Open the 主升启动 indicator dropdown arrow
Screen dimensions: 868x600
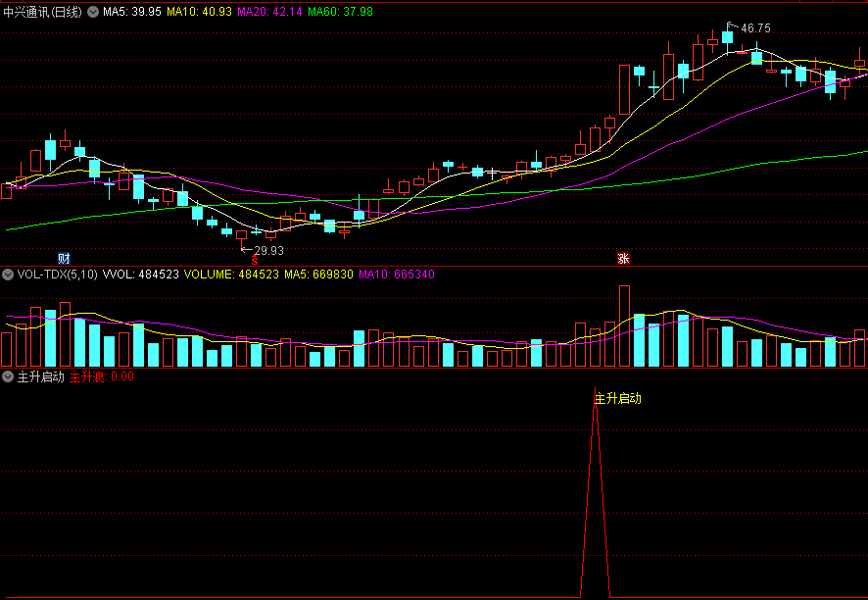point(8,376)
